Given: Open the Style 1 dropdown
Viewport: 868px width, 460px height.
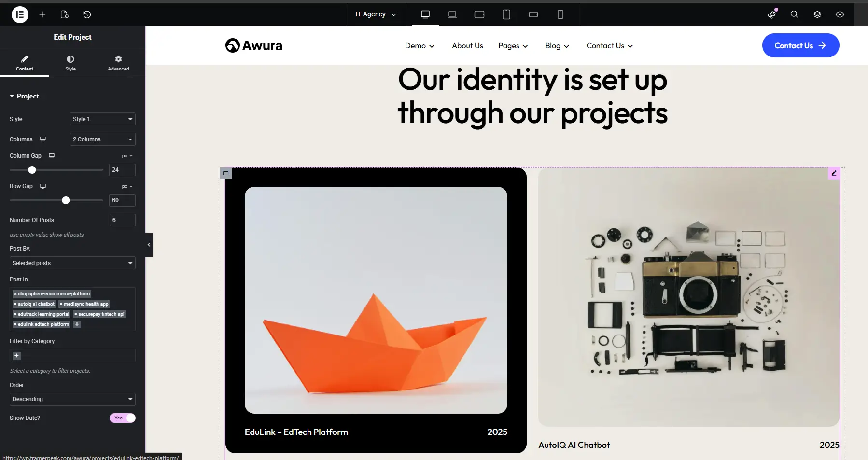Looking at the screenshot, I should (103, 119).
